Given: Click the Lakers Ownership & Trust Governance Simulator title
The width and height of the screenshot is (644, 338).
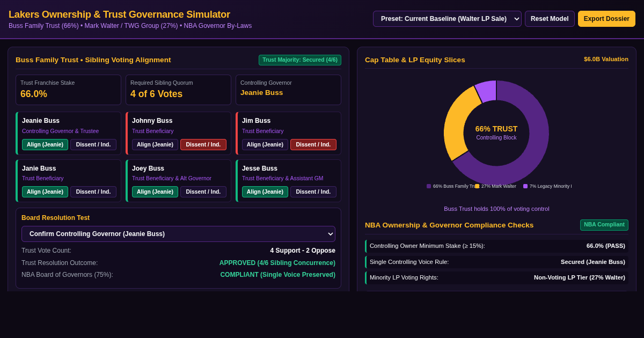Looking at the screenshot, I should pyautogui.click(x=119, y=14).
